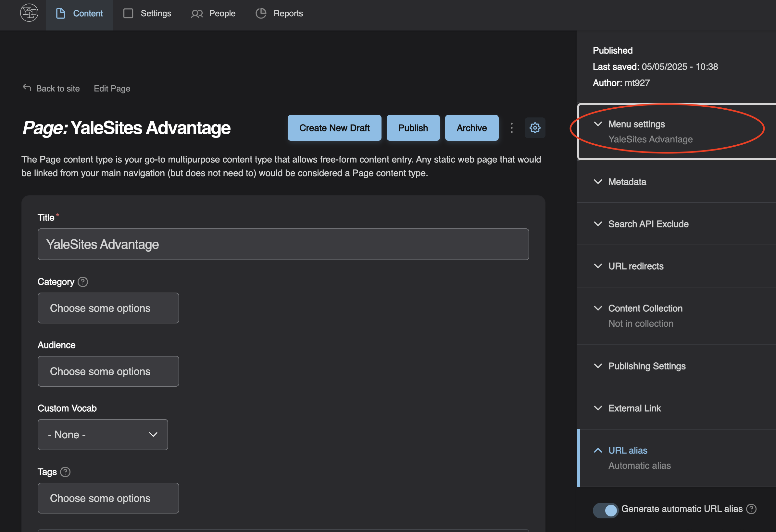Click the Page: YaleSites Advantage heading
The image size is (776, 532).
127,128
